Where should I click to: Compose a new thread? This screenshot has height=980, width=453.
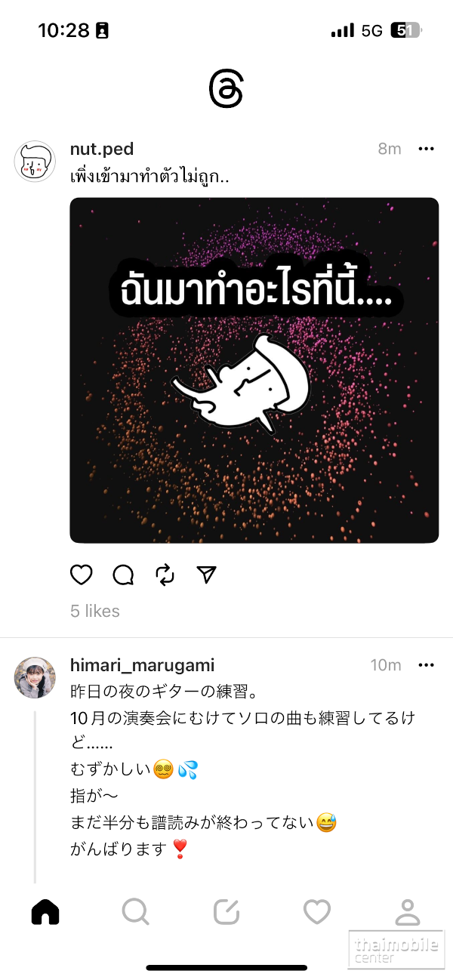click(x=226, y=912)
